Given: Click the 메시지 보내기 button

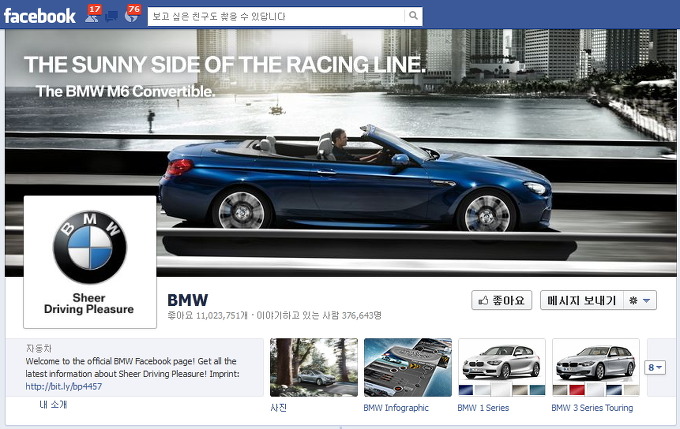Looking at the screenshot, I should pos(578,300).
